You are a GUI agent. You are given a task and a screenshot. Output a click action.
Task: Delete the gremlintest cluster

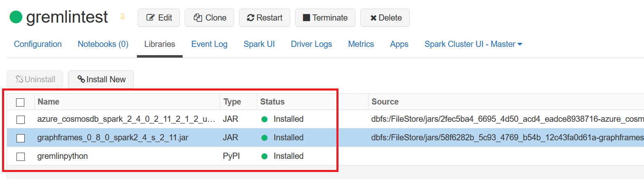click(385, 18)
